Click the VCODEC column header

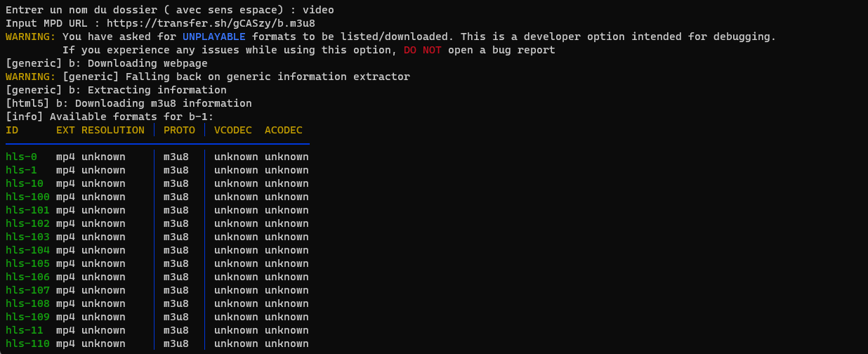click(x=232, y=130)
